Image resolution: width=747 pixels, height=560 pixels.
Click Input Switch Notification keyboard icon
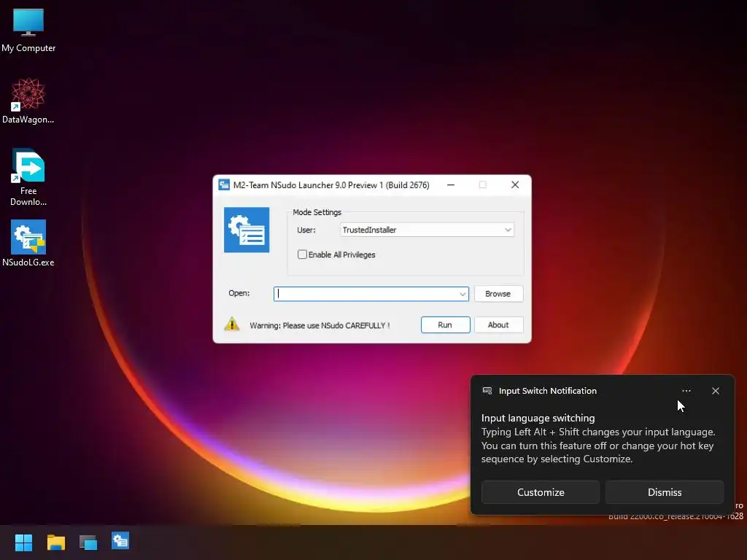point(487,391)
